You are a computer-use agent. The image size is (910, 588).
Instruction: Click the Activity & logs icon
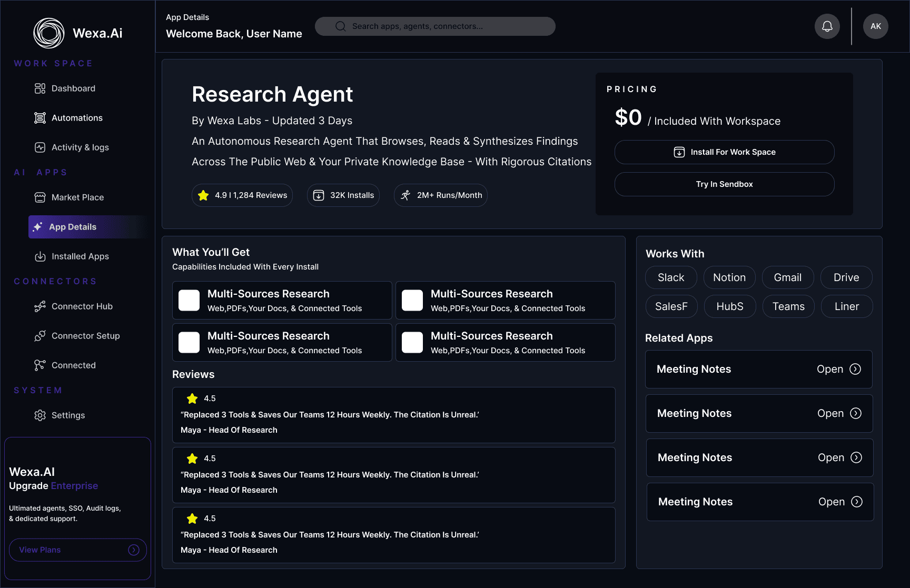pyautogui.click(x=40, y=147)
